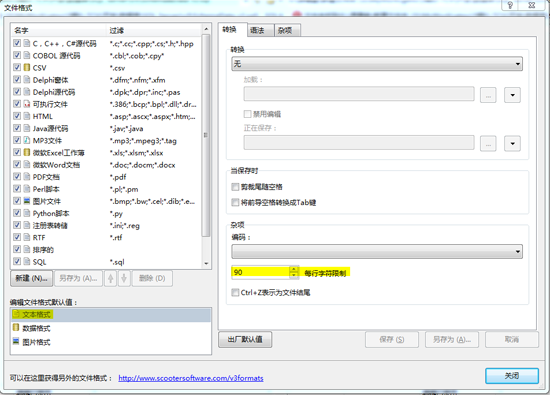550x395 pixels.
Task: Click the HTML file format icon
Action: [27, 116]
